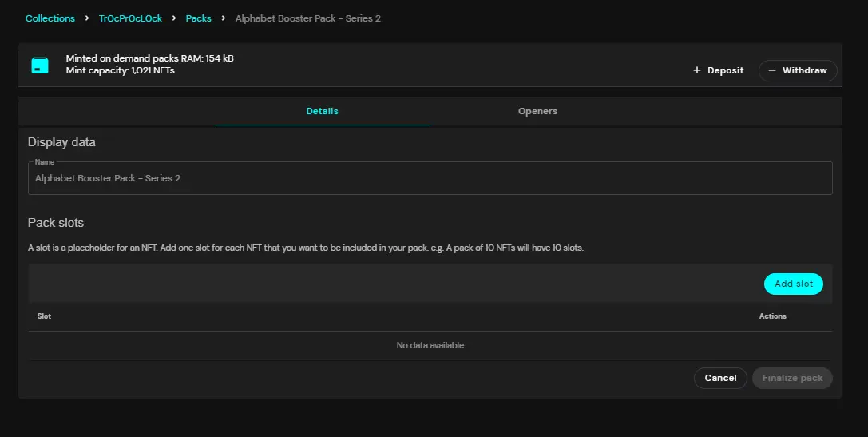Click the cyan pack RAM icon

[x=40, y=66]
